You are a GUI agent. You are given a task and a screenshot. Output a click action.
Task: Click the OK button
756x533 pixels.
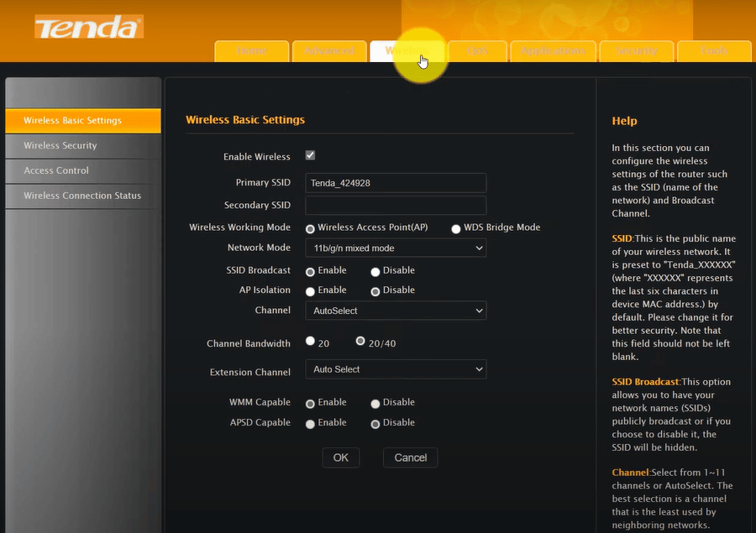pos(341,457)
